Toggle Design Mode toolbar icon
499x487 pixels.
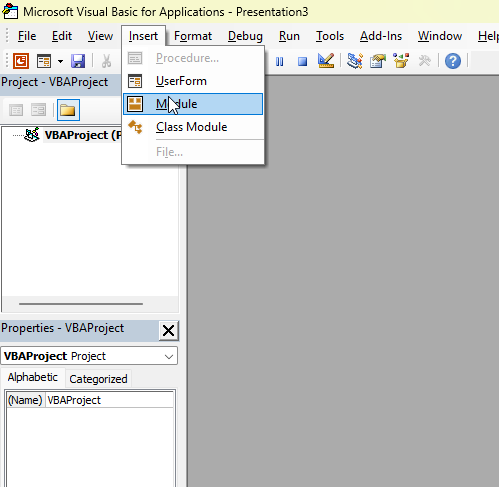pos(326,61)
